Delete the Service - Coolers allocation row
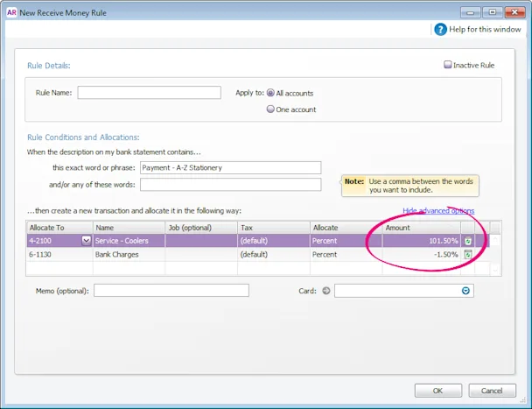 tap(468, 241)
